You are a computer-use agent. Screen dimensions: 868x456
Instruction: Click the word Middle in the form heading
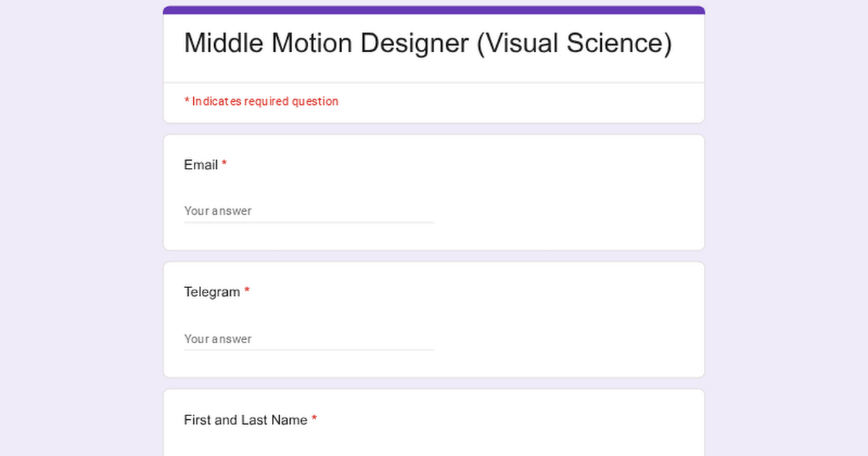coord(224,43)
